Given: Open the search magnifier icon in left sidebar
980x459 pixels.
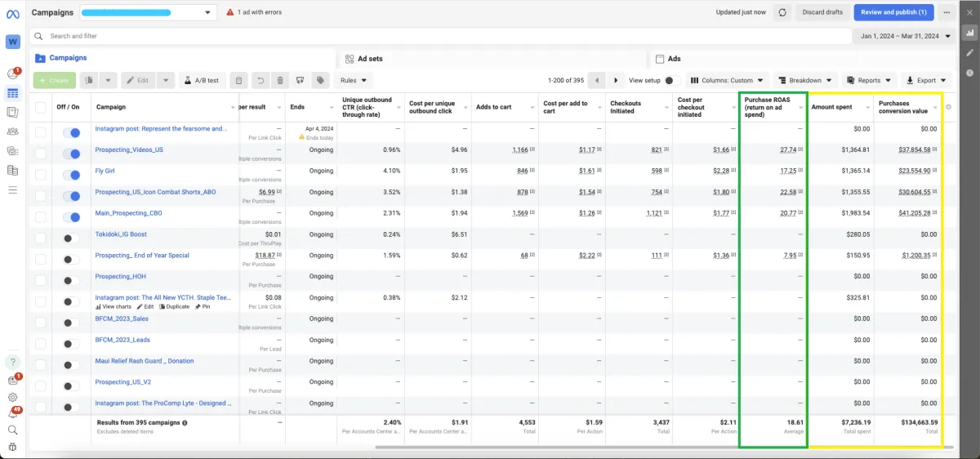Looking at the screenshot, I should 12,430.
